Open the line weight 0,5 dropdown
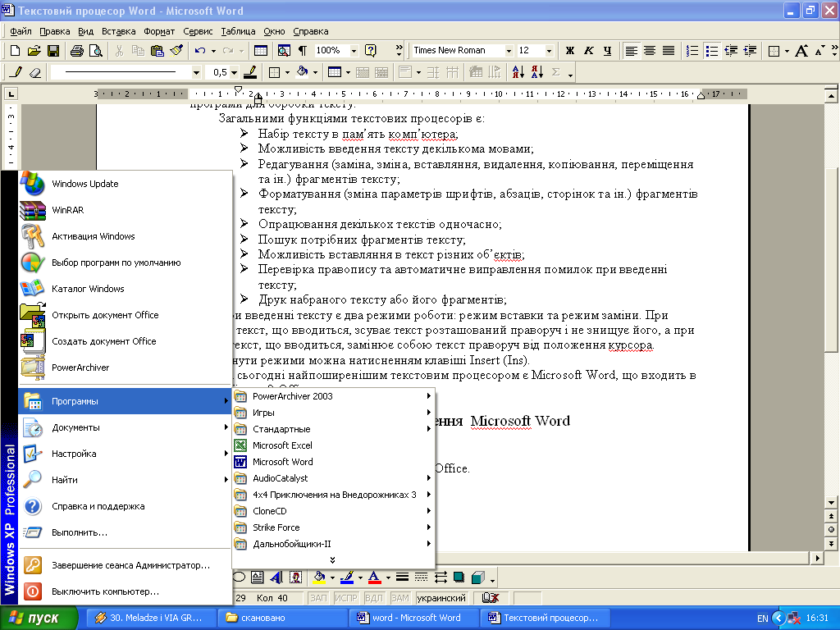 coord(235,72)
